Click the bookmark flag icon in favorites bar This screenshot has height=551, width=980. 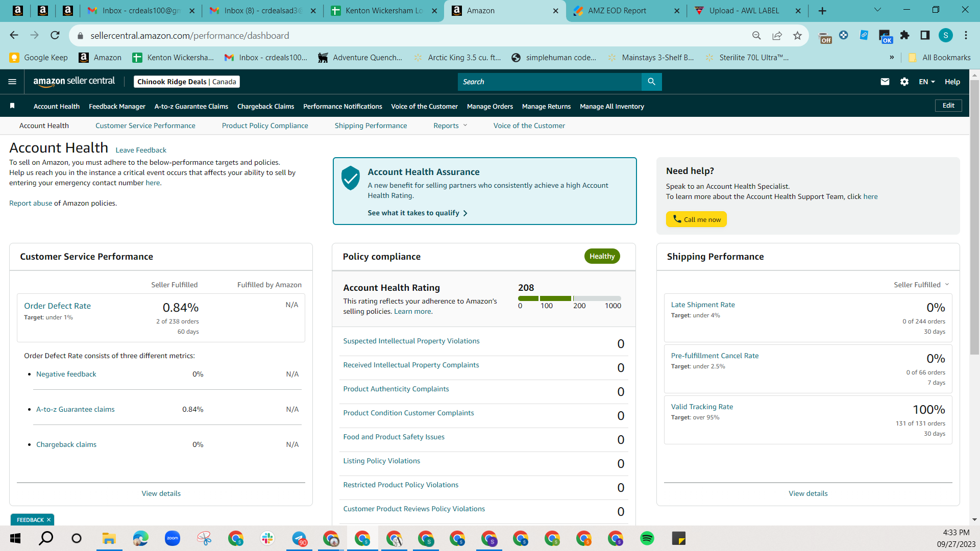[12, 106]
